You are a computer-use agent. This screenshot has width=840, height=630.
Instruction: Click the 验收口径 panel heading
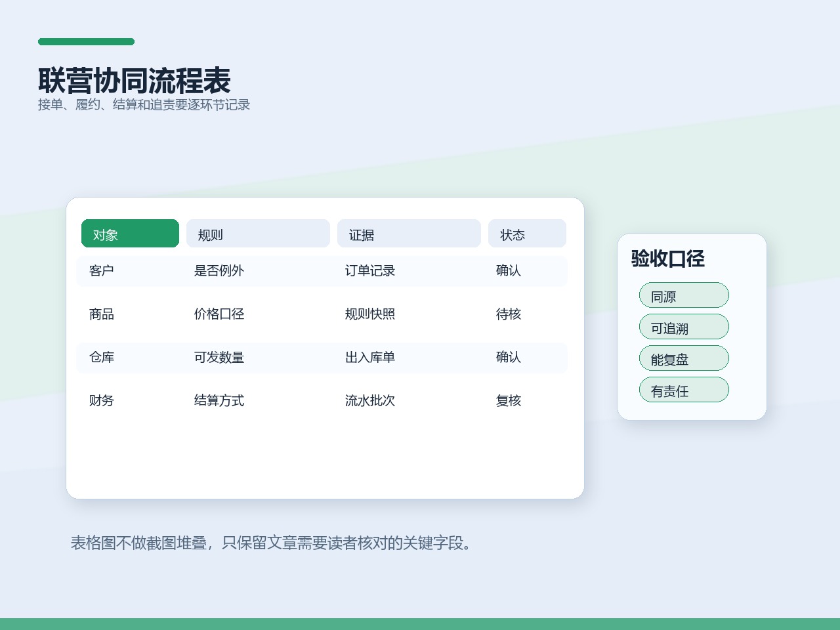pyautogui.click(x=668, y=259)
